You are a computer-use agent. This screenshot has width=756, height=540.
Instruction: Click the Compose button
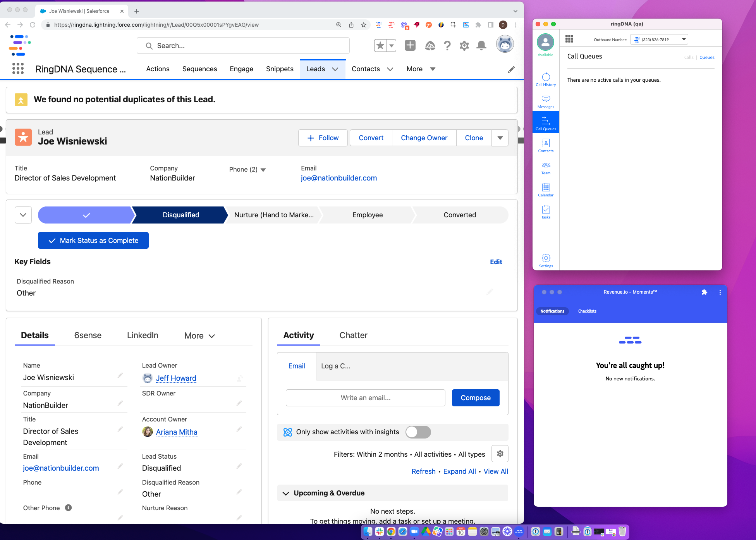tap(475, 398)
